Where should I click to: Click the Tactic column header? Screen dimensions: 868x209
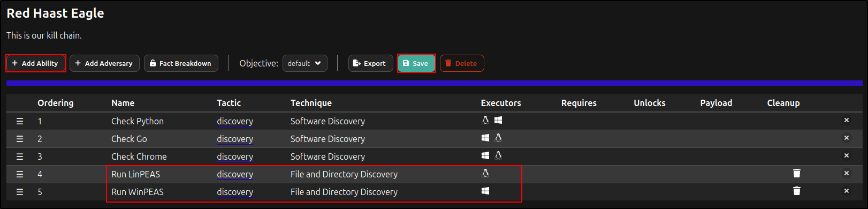coord(229,103)
